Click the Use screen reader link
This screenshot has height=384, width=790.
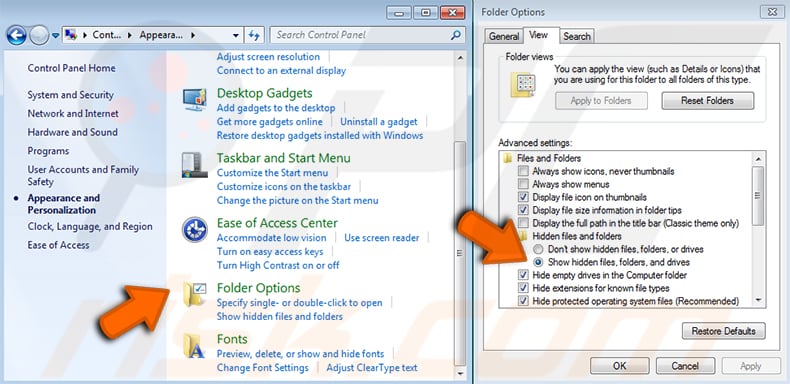click(x=381, y=237)
